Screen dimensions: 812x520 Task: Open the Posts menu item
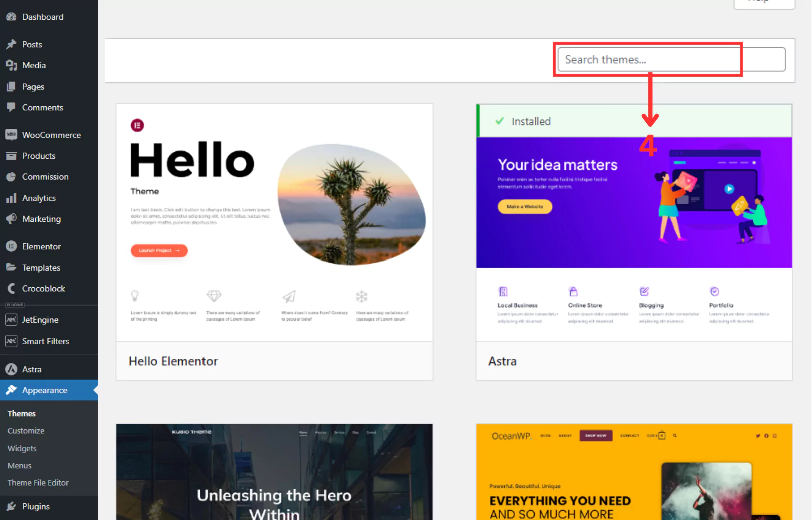point(49,44)
